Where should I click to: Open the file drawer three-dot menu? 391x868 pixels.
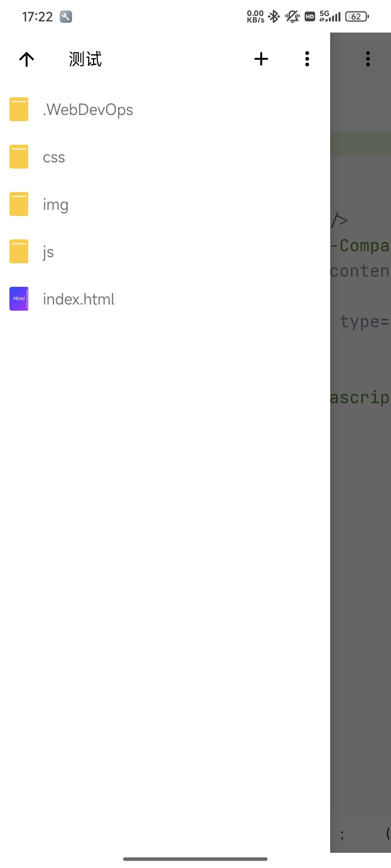coord(307,59)
